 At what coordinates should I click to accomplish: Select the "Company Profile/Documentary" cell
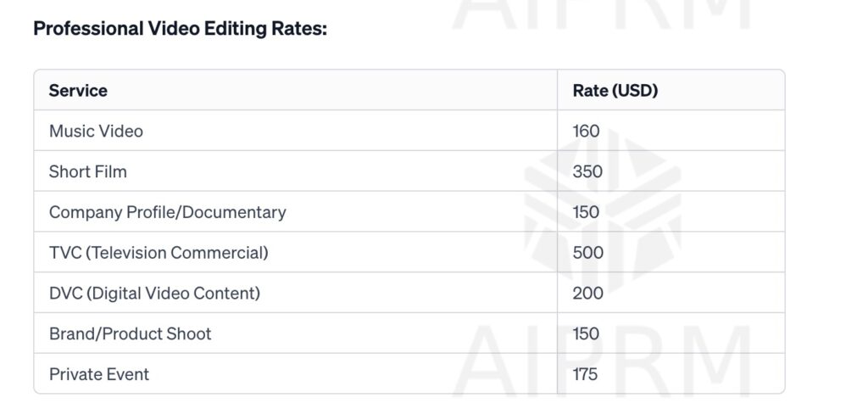coord(167,212)
